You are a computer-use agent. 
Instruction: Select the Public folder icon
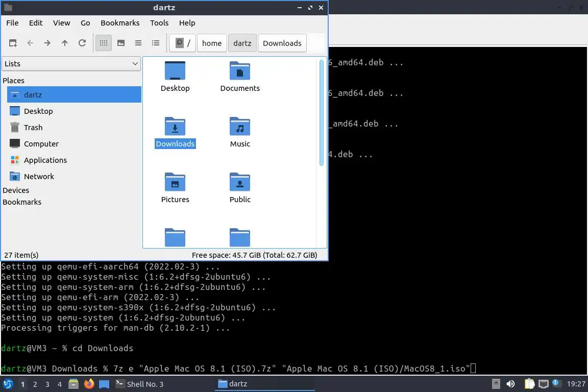tap(240, 182)
